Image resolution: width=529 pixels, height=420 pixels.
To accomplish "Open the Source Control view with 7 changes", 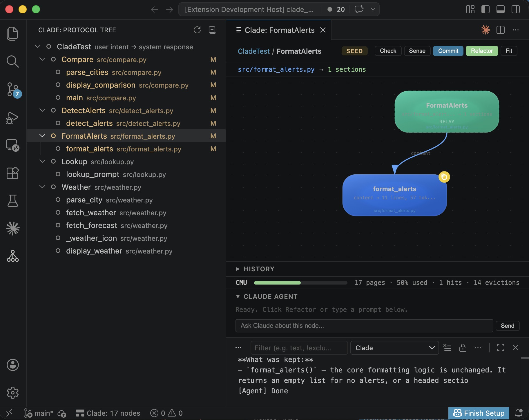I will (12, 90).
